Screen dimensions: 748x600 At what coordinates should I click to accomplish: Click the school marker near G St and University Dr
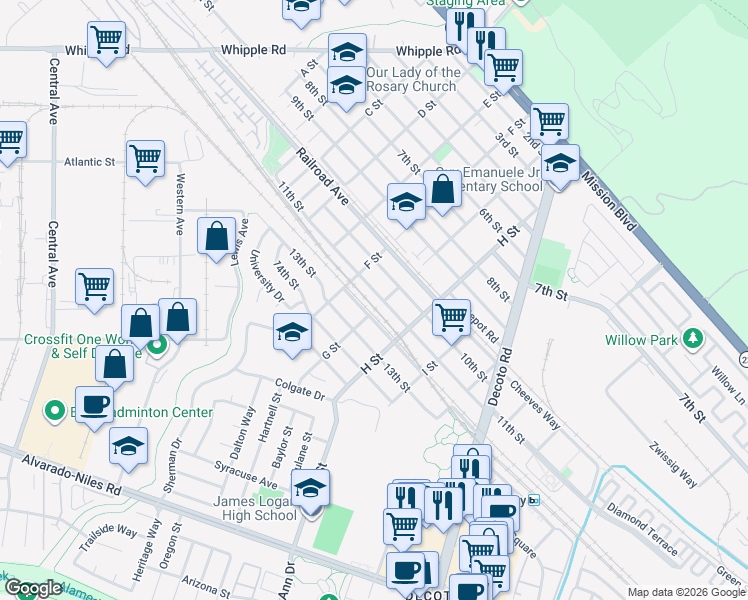292,332
